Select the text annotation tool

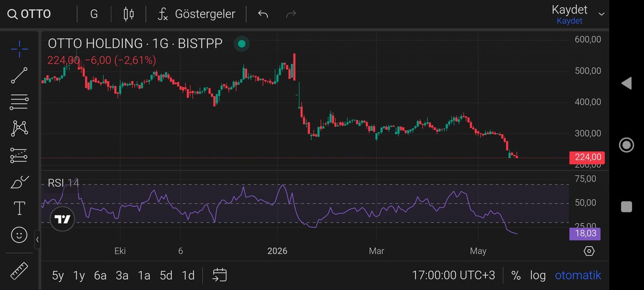click(19, 208)
